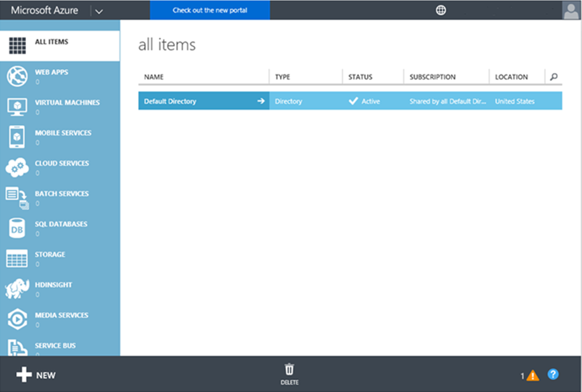Sort by the NAME column header

click(153, 77)
